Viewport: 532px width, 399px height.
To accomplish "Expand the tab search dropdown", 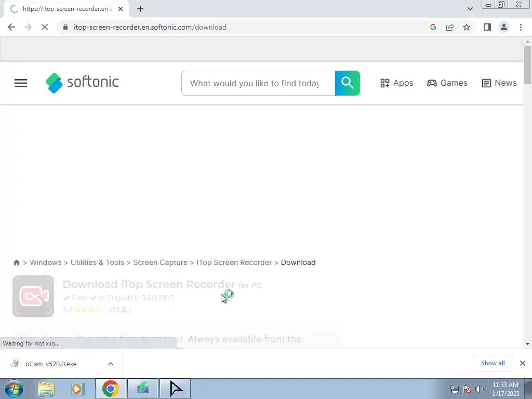I will (470, 9).
